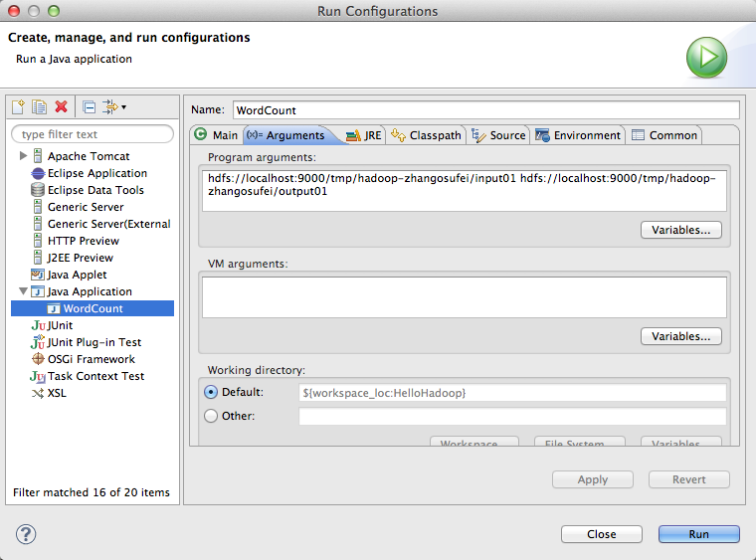The height and width of the screenshot is (560, 756).
Task: Select the Java Applet icon
Action: pyautogui.click(x=38, y=275)
